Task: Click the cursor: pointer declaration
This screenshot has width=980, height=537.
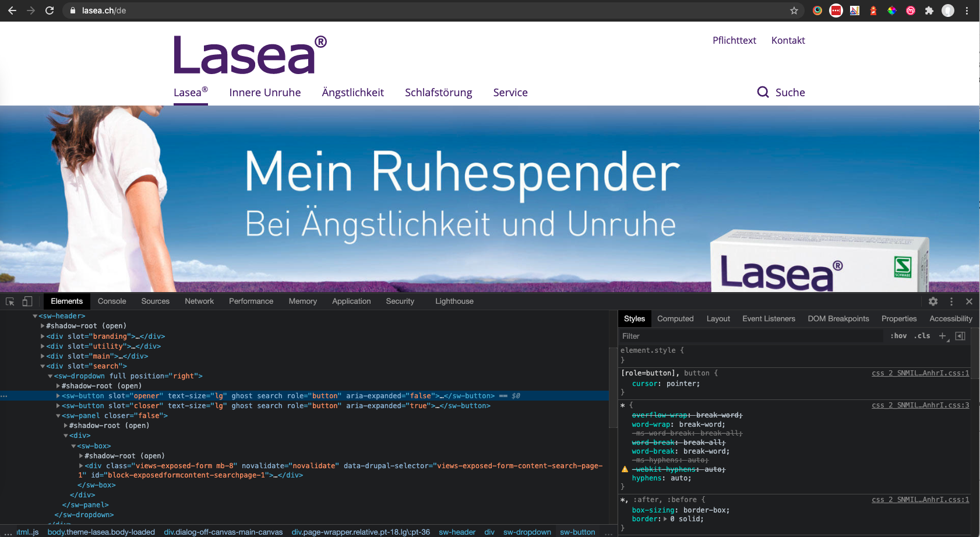Action: point(666,384)
